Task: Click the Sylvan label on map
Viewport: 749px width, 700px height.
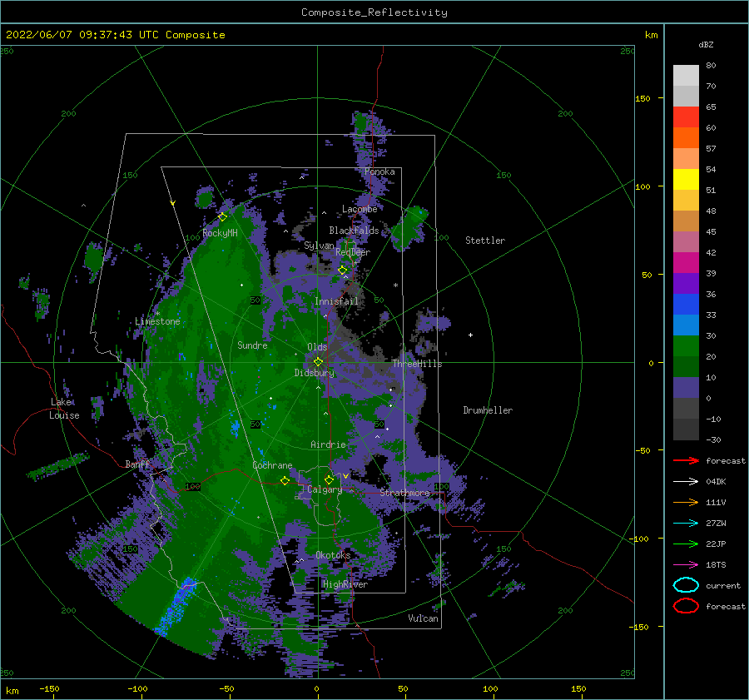Action: [319, 246]
